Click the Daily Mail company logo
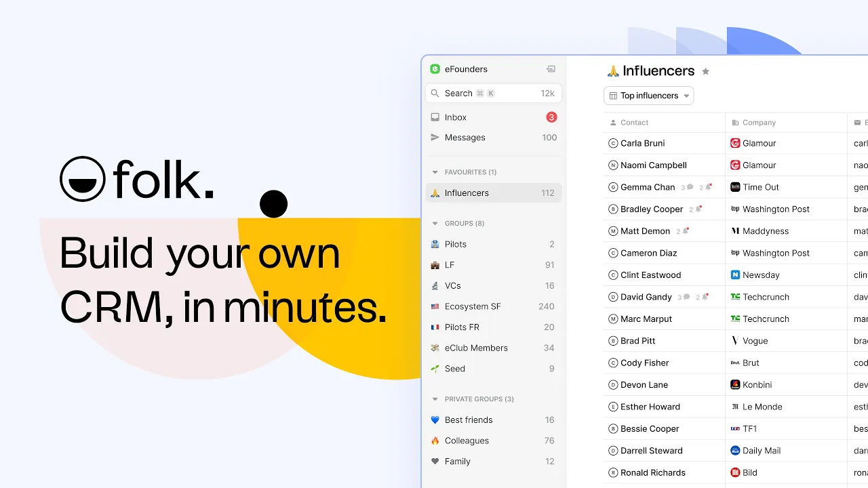This screenshot has height=488, width=868. tap(735, 451)
